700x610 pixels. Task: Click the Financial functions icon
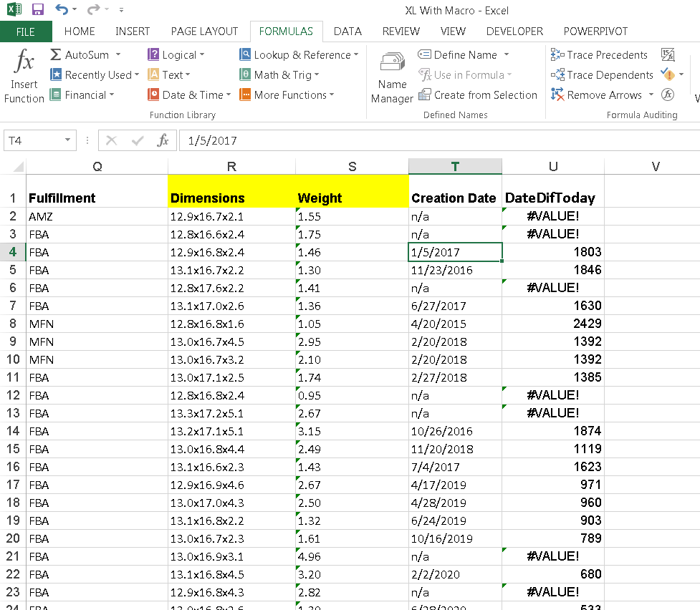pyautogui.click(x=55, y=95)
